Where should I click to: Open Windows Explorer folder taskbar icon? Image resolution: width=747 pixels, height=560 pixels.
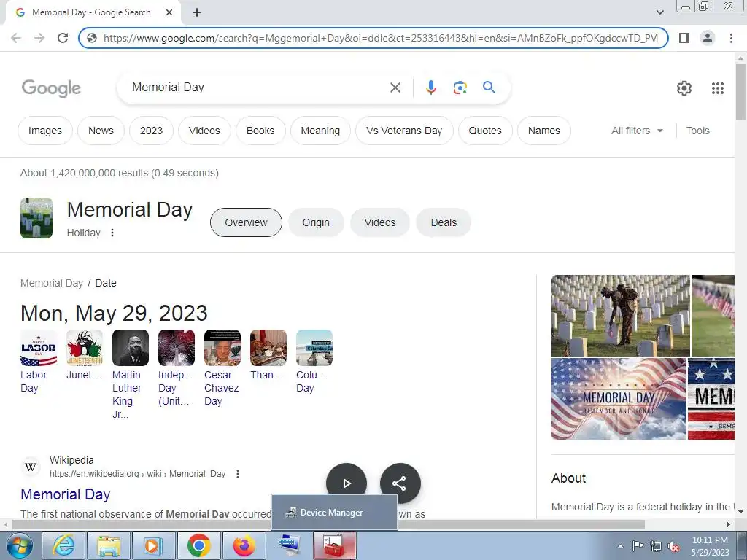[108, 545]
